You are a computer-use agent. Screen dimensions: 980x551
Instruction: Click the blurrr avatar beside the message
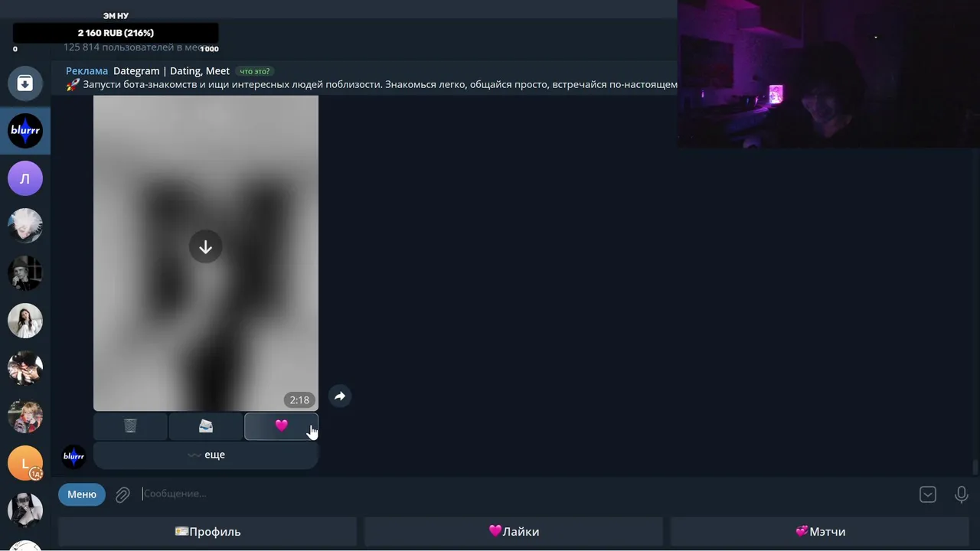click(x=73, y=457)
